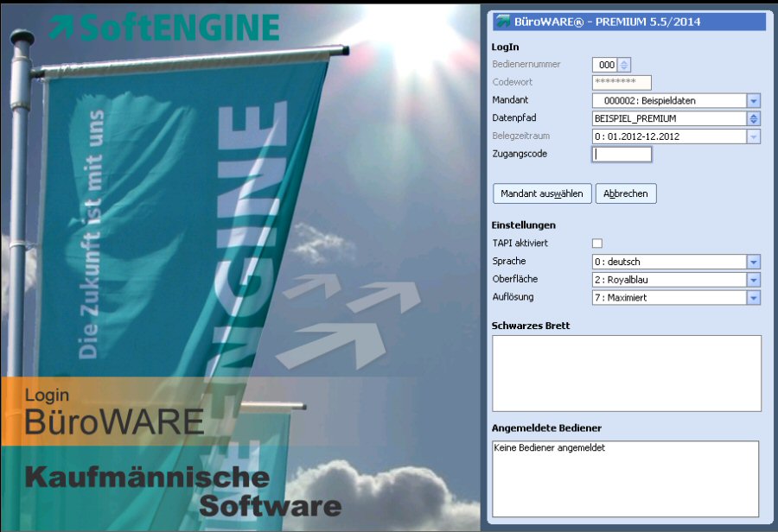This screenshot has width=778, height=532.
Task: Open the Belegzeitraum dropdown arrow
Action: (x=754, y=136)
